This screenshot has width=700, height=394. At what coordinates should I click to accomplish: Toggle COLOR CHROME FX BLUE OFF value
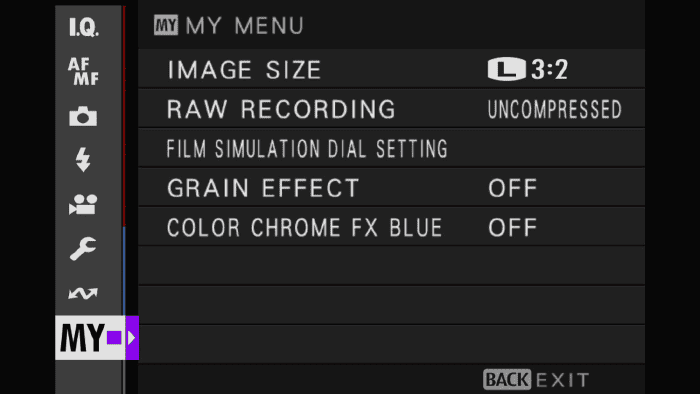pyautogui.click(x=512, y=228)
